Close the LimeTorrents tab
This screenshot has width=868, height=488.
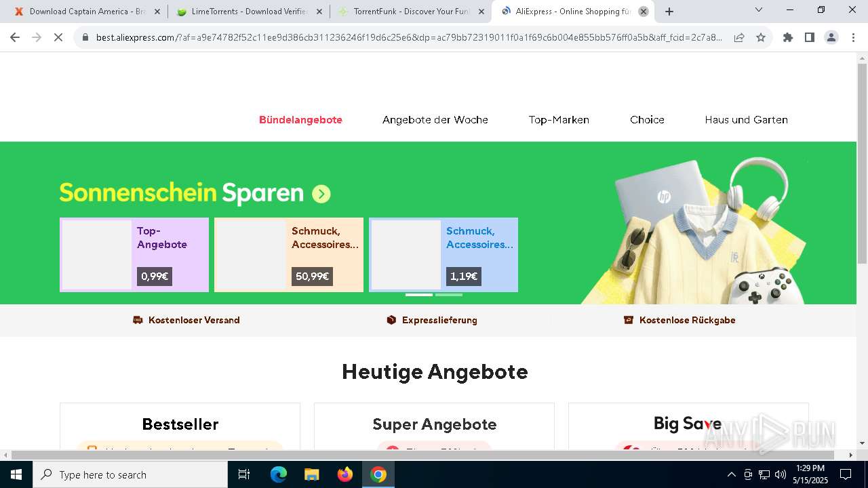[x=319, y=12]
